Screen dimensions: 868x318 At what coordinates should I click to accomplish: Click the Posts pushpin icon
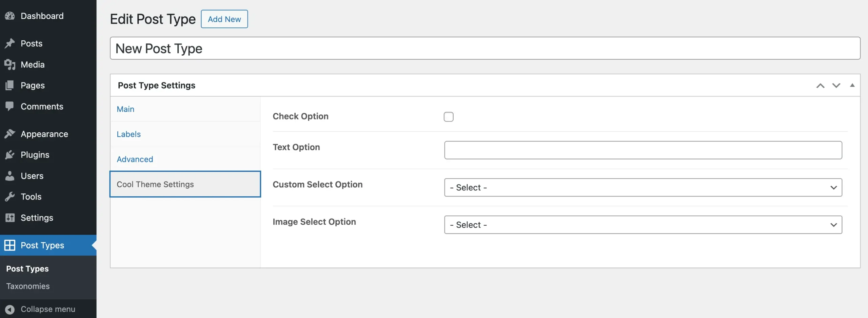pyautogui.click(x=10, y=43)
